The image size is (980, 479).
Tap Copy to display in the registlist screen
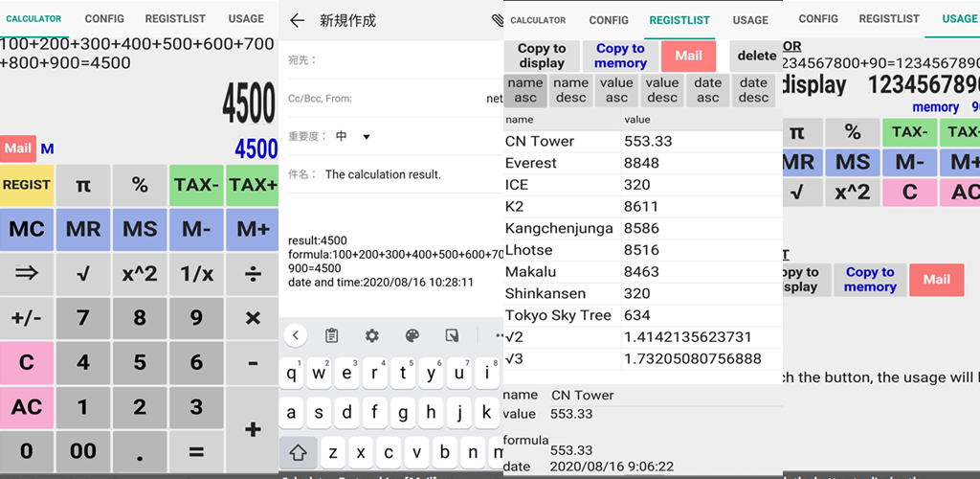[542, 56]
